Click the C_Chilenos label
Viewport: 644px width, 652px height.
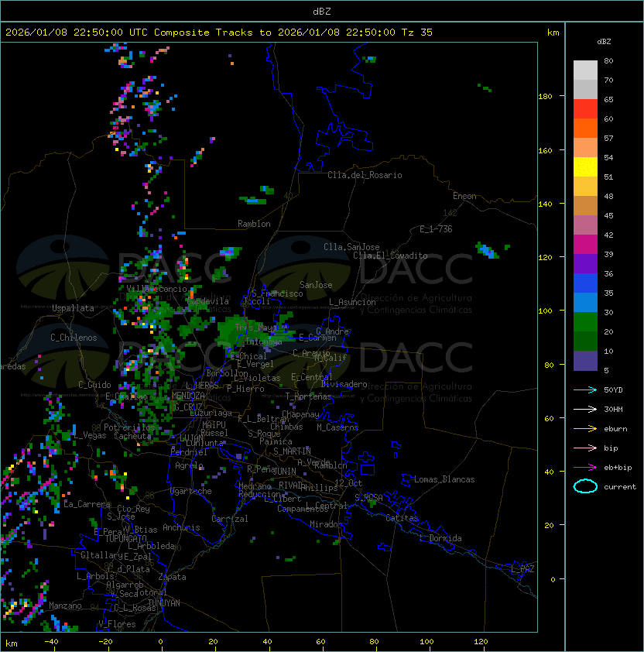coord(74,338)
